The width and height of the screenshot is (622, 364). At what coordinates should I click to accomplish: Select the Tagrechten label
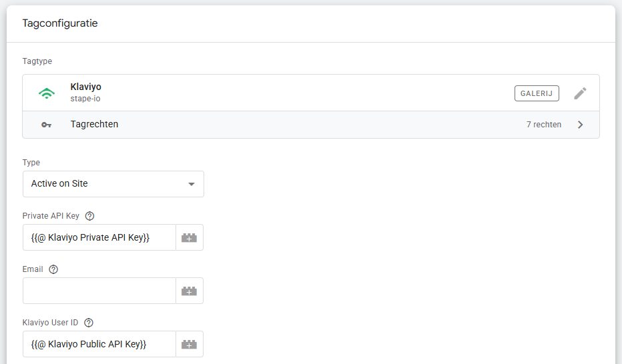pyautogui.click(x=94, y=125)
